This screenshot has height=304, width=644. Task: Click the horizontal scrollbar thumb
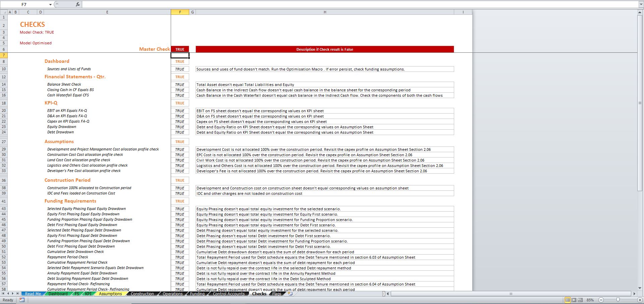511,294
